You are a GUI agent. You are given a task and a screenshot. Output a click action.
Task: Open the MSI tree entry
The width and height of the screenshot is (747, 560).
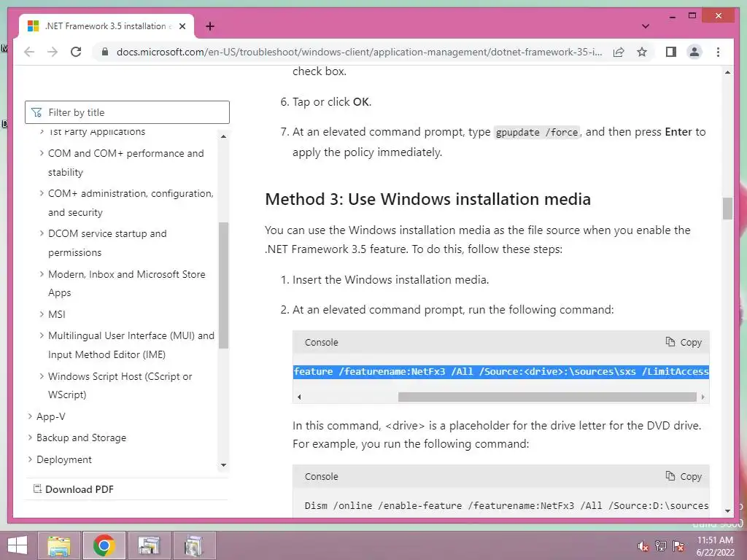[57, 314]
